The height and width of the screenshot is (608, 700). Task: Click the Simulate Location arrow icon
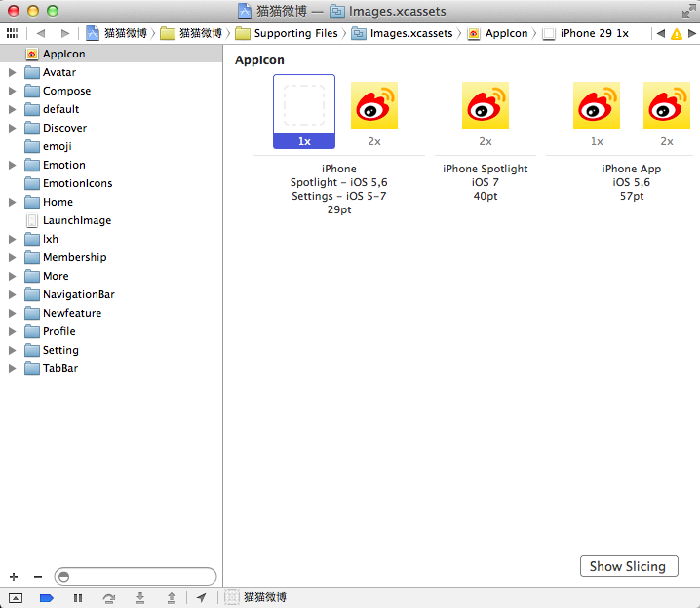202,597
